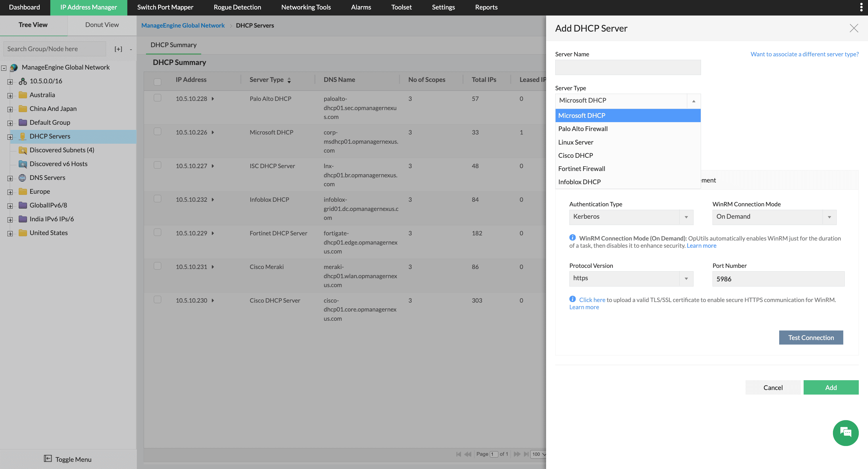
Task: Click the India IPv6 IPs/6 folder icon
Action: tap(23, 219)
